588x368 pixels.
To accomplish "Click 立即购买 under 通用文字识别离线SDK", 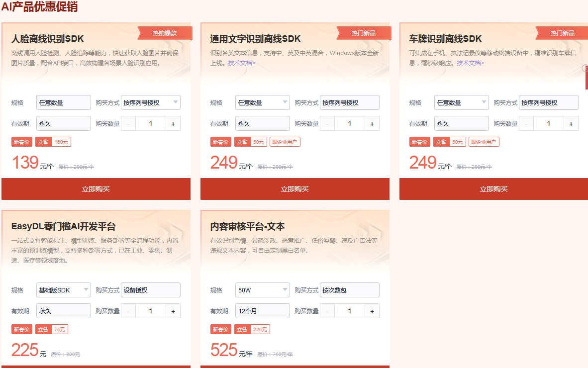I will 295,189.
